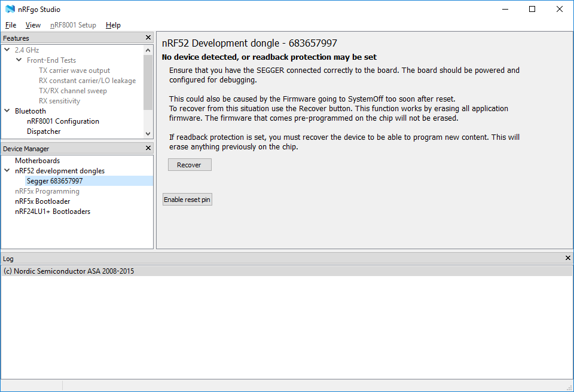Select TX carrier wave output

(74, 71)
